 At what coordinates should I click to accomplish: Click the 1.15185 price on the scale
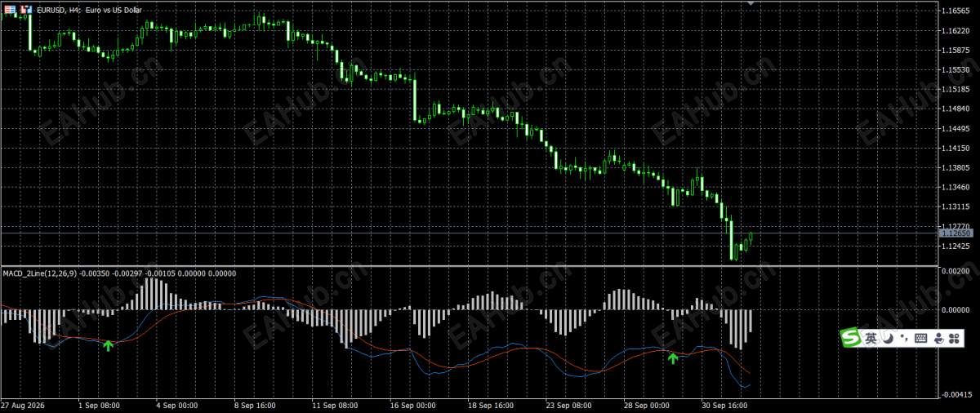click(x=956, y=90)
